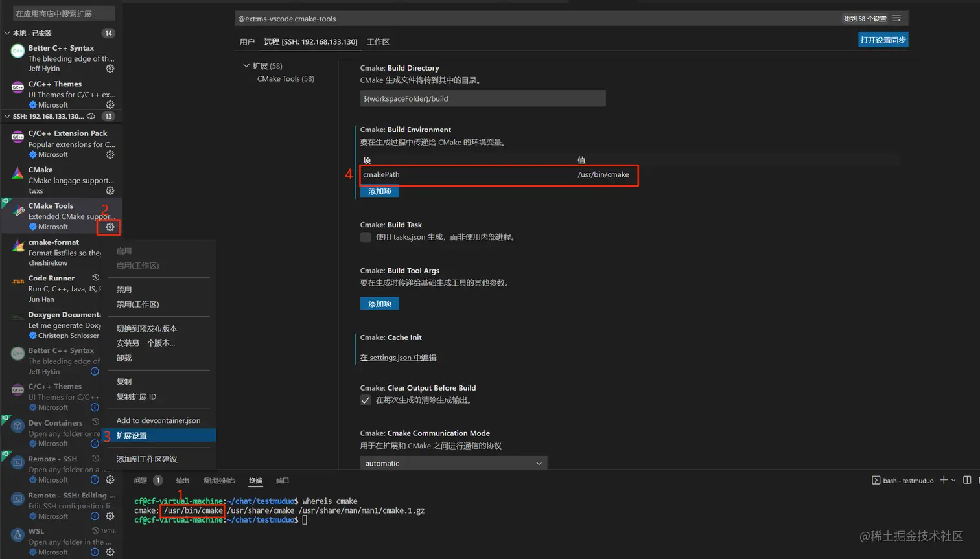Click 添加项 button under Build Environment
The image size is (980, 559).
380,191
